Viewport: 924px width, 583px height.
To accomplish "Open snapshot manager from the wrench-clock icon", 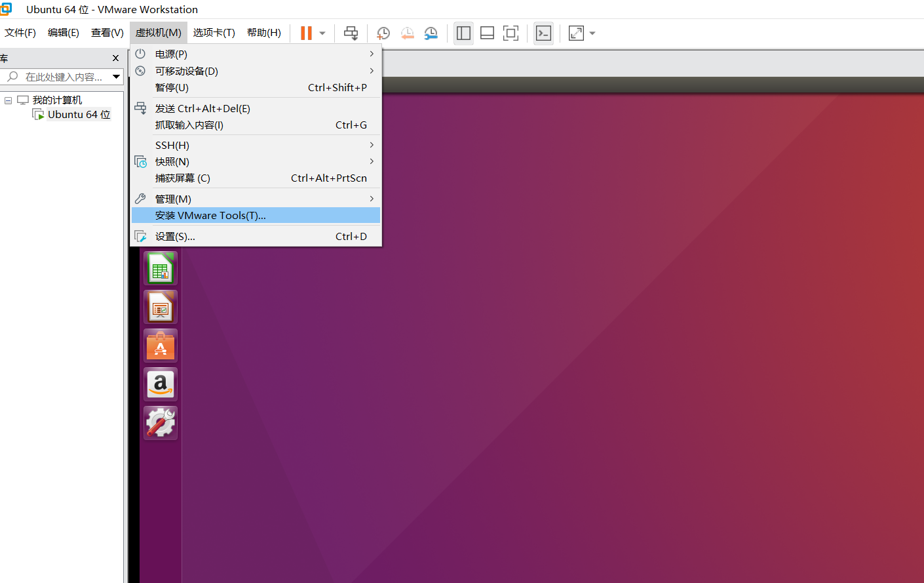I will click(x=431, y=33).
